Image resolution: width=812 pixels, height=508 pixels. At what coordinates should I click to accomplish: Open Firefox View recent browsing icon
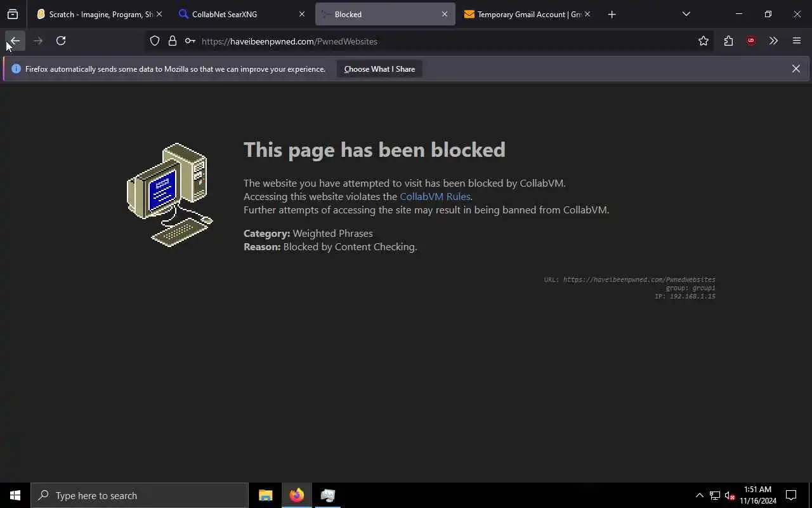tap(13, 14)
